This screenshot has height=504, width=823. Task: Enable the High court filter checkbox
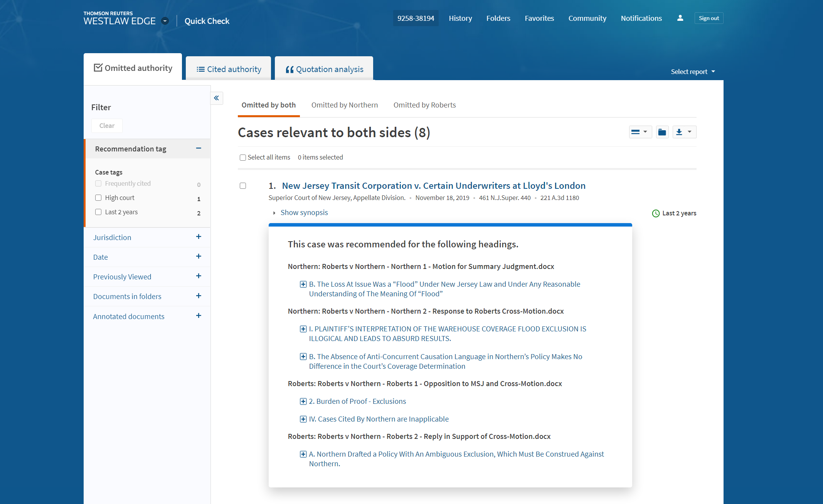[98, 198]
